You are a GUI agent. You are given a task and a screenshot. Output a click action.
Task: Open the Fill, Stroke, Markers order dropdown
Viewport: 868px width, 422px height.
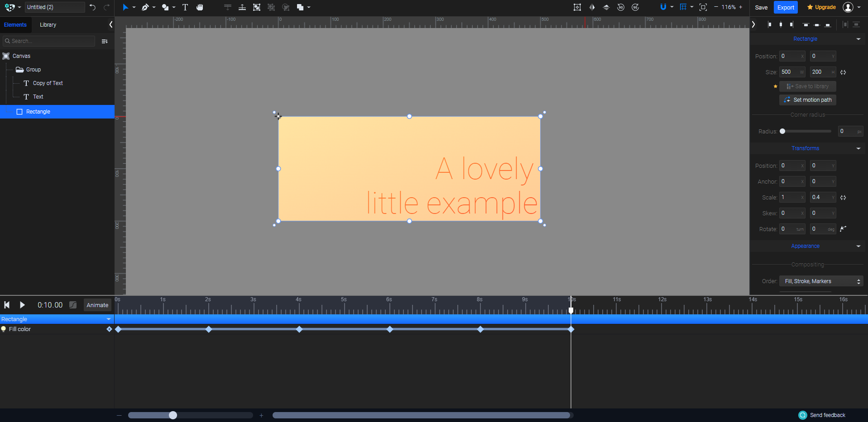coord(820,281)
